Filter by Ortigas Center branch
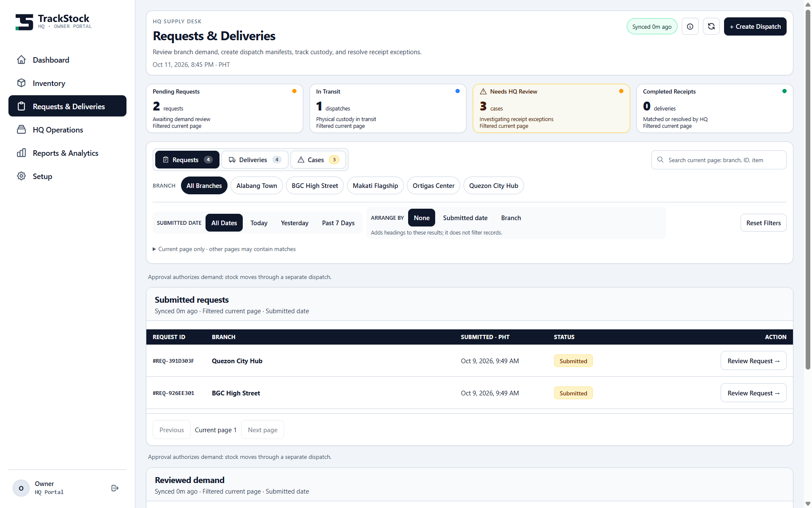Screen dimensions: 812x508 click(x=433, y=185)
